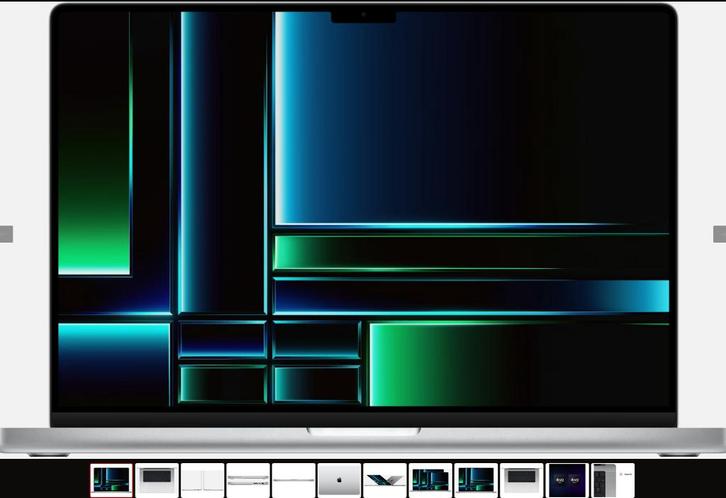The width and height of the screenshot is (726, 498).
Task: Show the tenth thumbnail with keyboard view
Action: (521, 480)
